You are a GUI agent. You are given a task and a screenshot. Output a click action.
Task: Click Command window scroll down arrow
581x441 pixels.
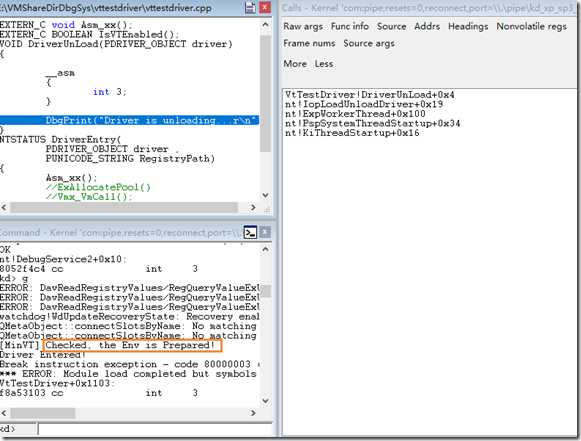point(265,401)
